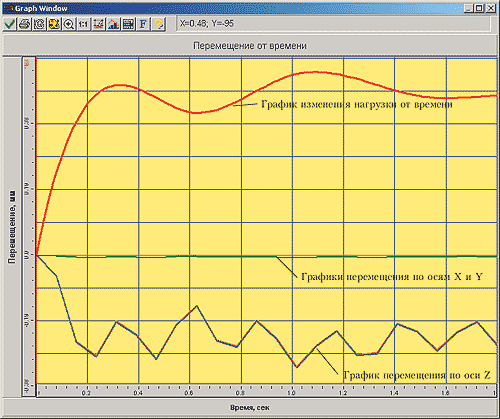Image resolution: width=500 pixels, height=419 pixels.
Task: Select the magnifier zoom tool
Action: tap(69, 24)
